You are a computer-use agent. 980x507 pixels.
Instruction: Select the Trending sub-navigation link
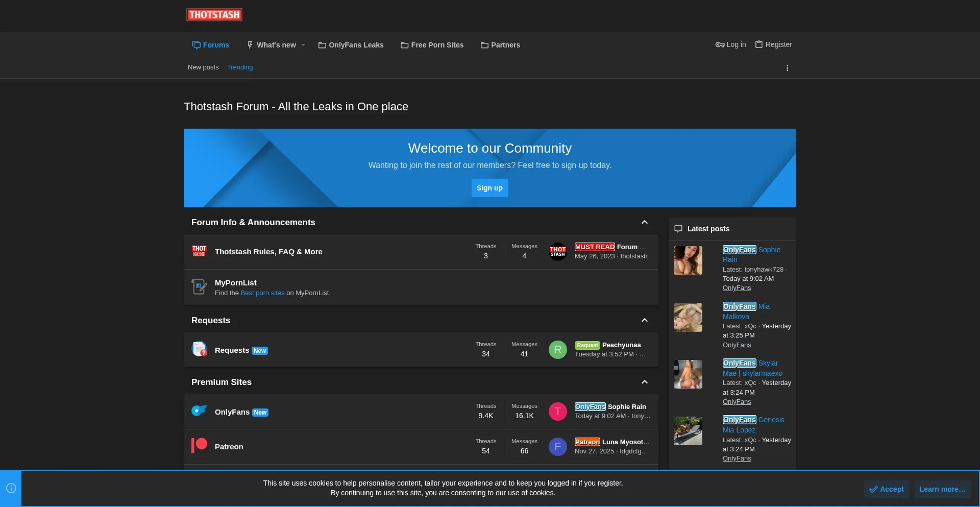(240, 67)
